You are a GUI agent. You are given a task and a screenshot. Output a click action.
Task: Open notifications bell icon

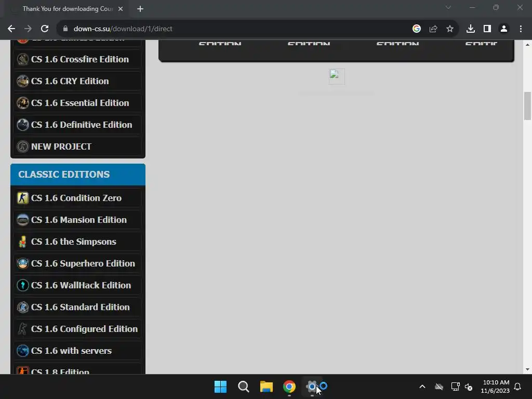pyautogui.click(x=517, y=387)
